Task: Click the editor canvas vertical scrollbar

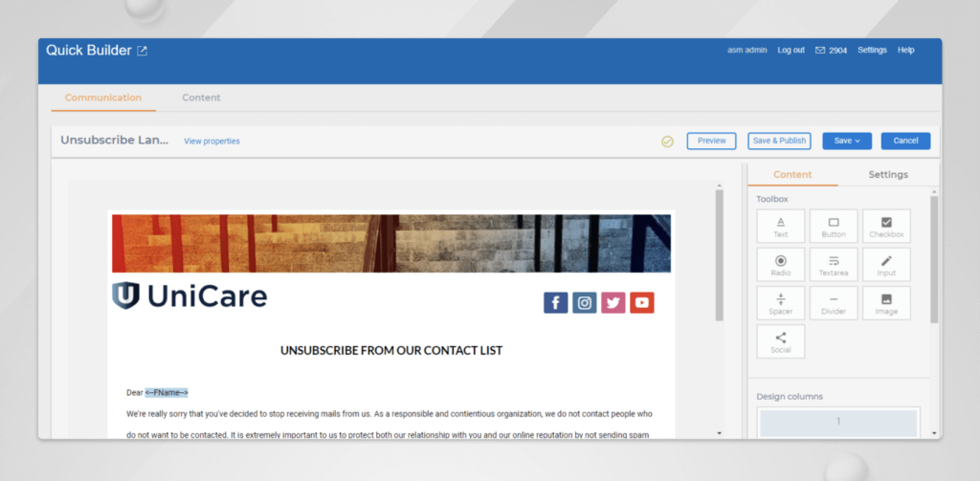Action: click(720, 256)
